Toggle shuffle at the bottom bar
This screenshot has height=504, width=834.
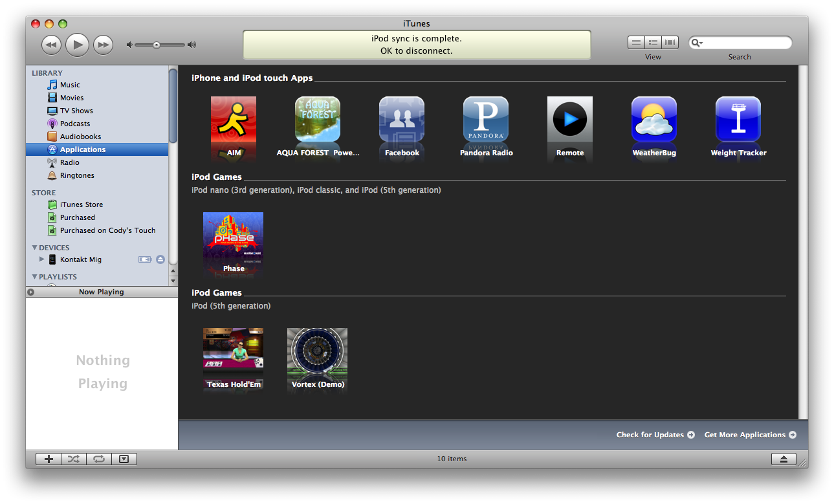[x=74, y=459]
